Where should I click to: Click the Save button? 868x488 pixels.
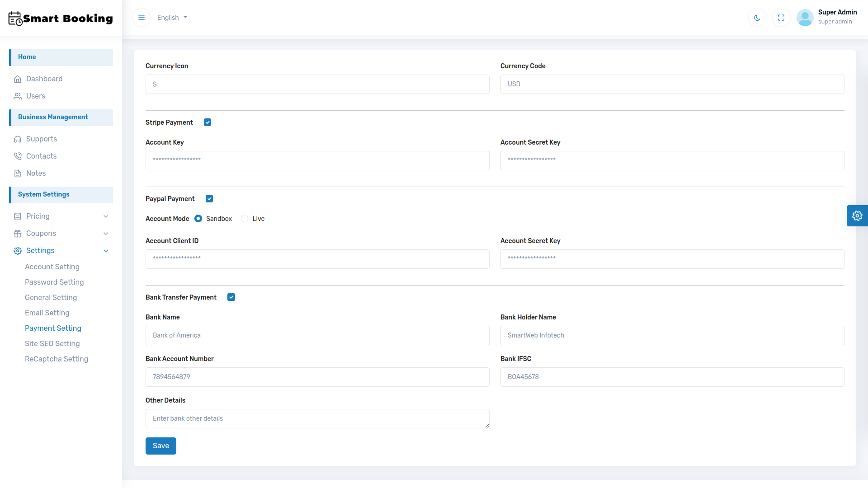pyautogui.click(x=160, y=446)
